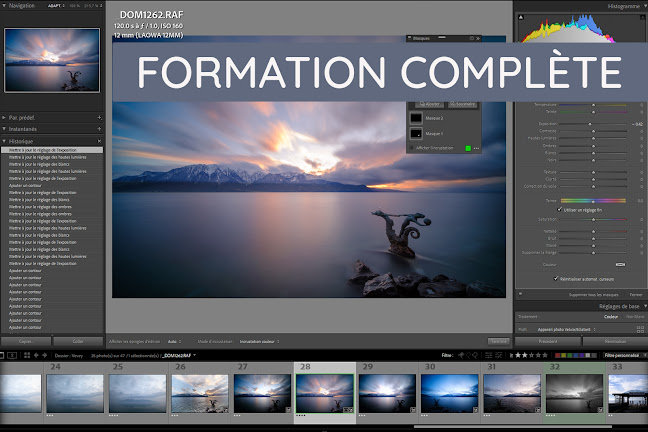Click the Ajouter button in the Masques panel
This screenshot has height=432, width=648.
[429, 104]
